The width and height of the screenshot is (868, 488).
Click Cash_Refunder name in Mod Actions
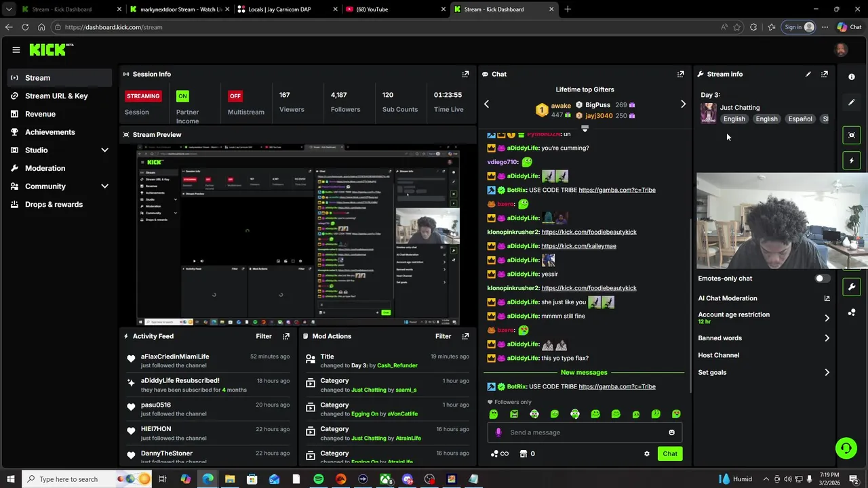[x=397, y=365]
